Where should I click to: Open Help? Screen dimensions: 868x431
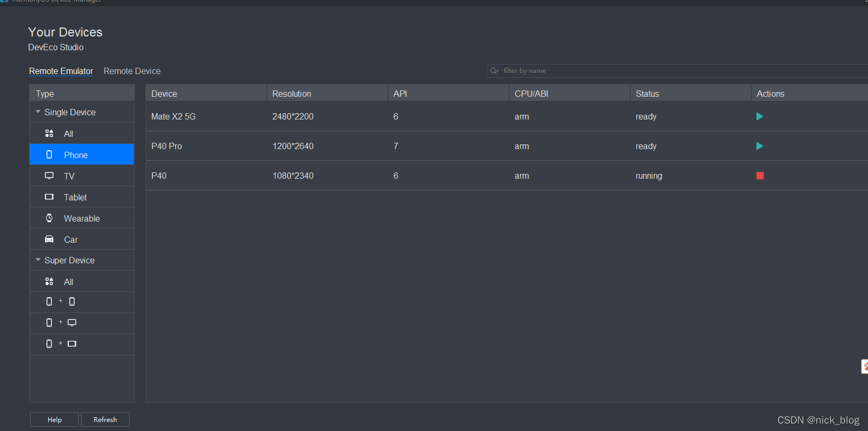(54, 419)
